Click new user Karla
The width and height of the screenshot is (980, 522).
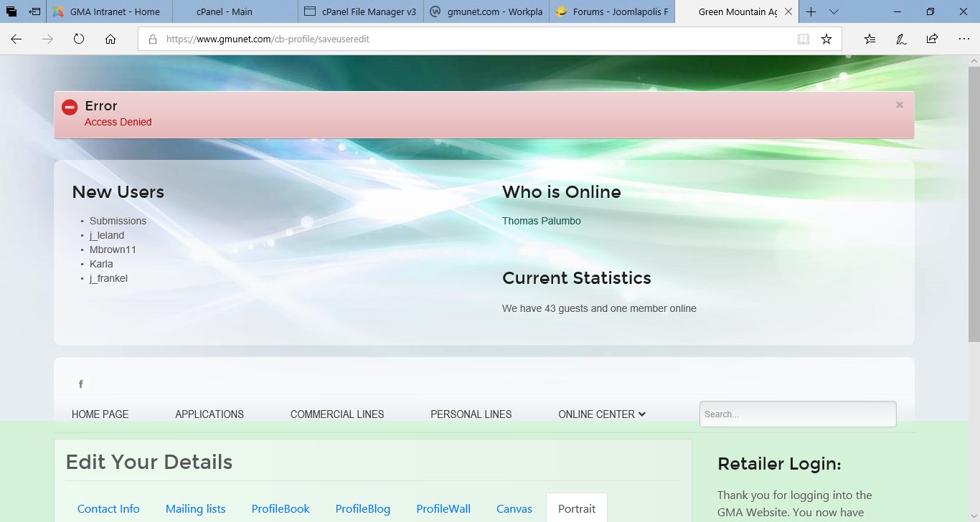(101, 264)
